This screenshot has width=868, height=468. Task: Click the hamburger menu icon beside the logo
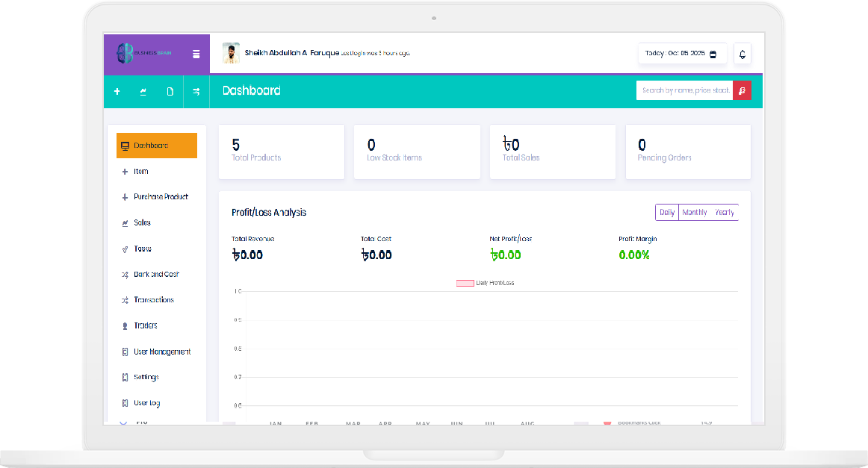tap(196, 54)
